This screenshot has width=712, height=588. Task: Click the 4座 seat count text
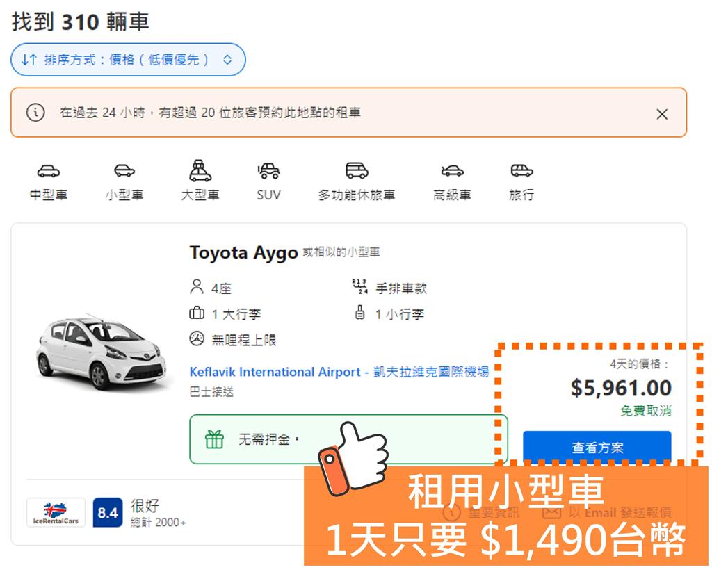coord(222,288)
